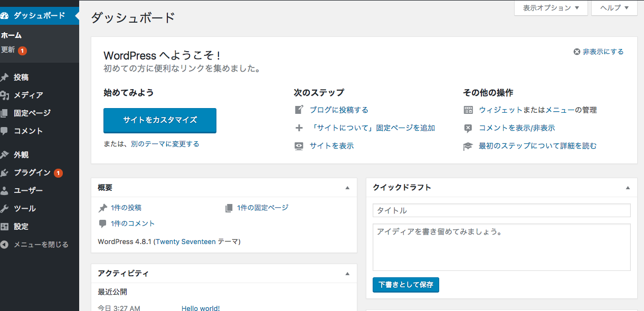Click the サイトをカスタマイズ button
644x311 pixels.
tap(160, 120)
